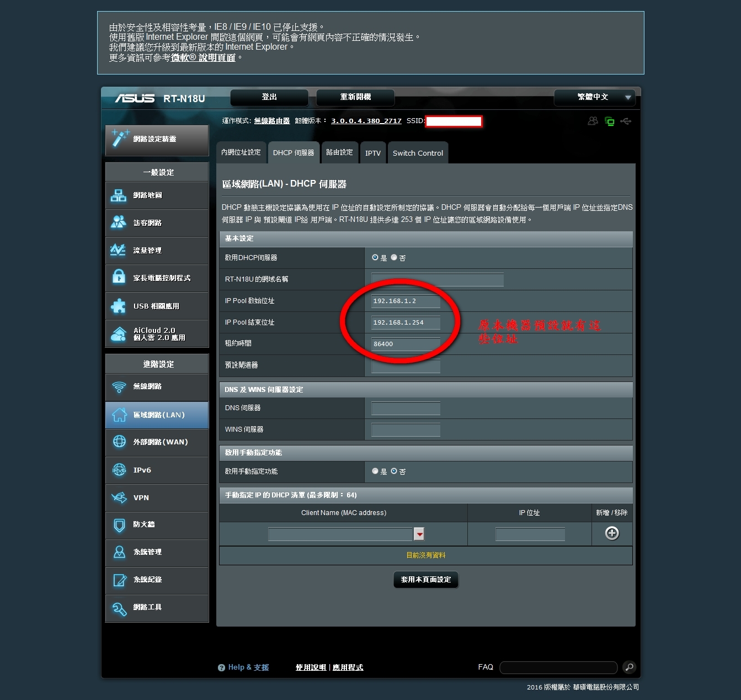Open Traffic Manager (流量管理) icon
The image size is (741, 700).
coord(118,250)
